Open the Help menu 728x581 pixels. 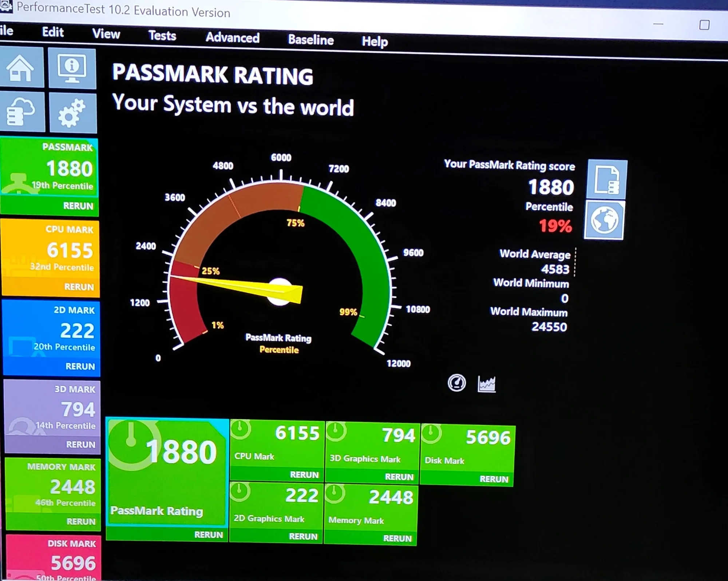pyautogui.click(x=375, y=41)
